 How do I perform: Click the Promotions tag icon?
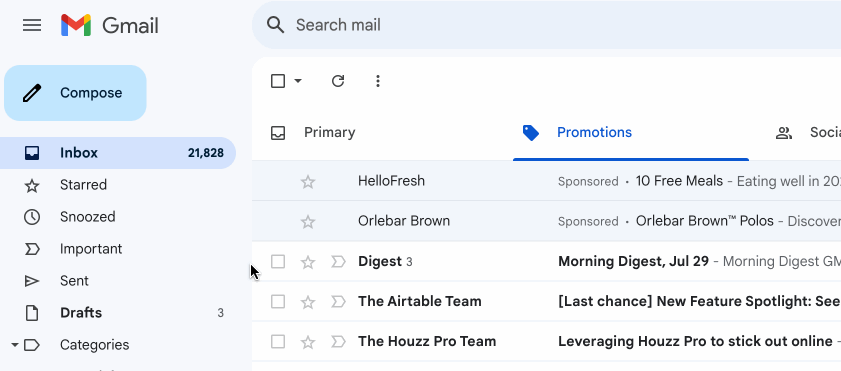(x=530, y=133)
